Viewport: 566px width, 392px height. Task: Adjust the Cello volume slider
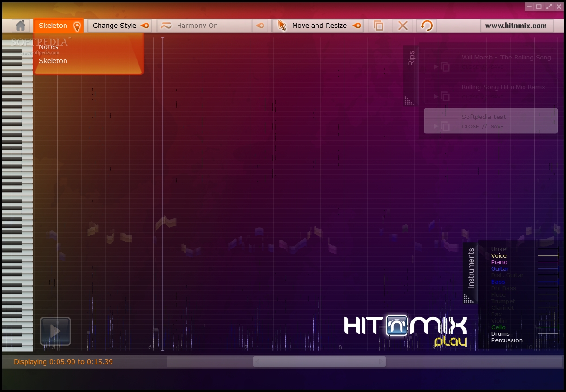[x=548, y=327]
